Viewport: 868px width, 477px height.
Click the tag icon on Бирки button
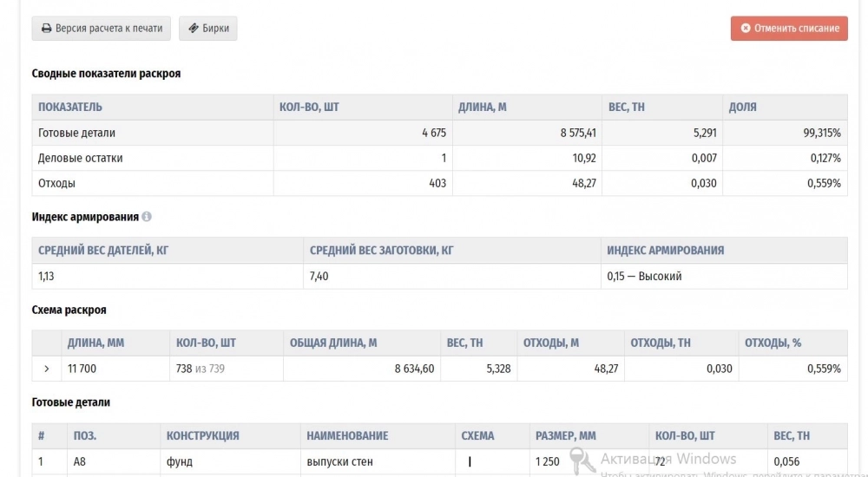click(x=194, y=29)
